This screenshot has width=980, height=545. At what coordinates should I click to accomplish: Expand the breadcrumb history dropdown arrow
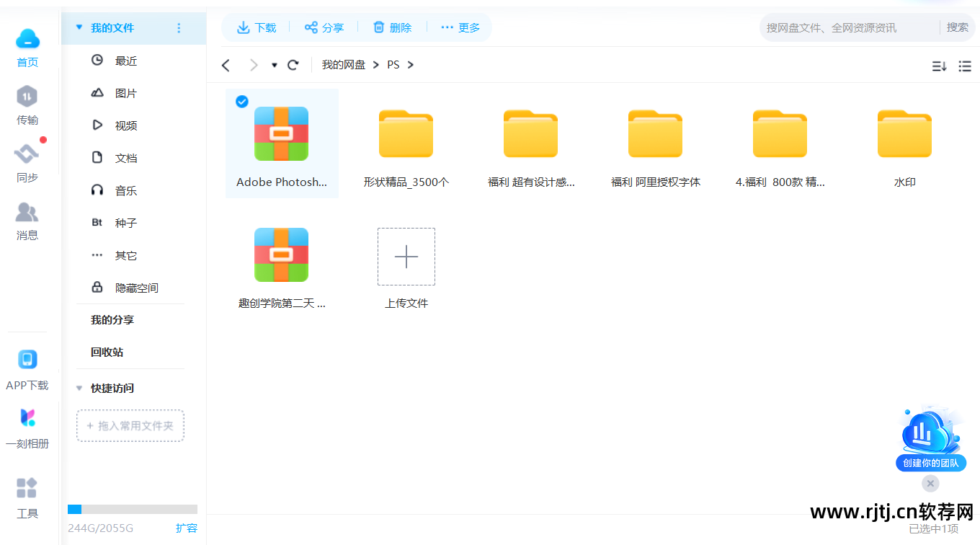[x=274, y=65]
